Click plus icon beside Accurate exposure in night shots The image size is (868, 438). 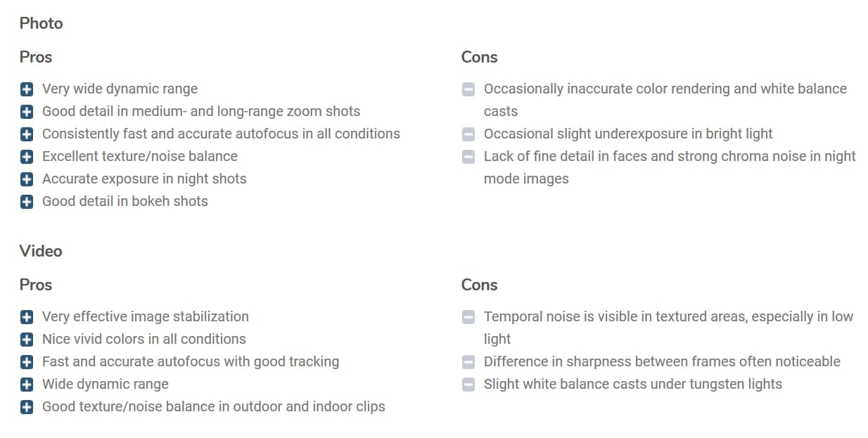coord(27,179)
